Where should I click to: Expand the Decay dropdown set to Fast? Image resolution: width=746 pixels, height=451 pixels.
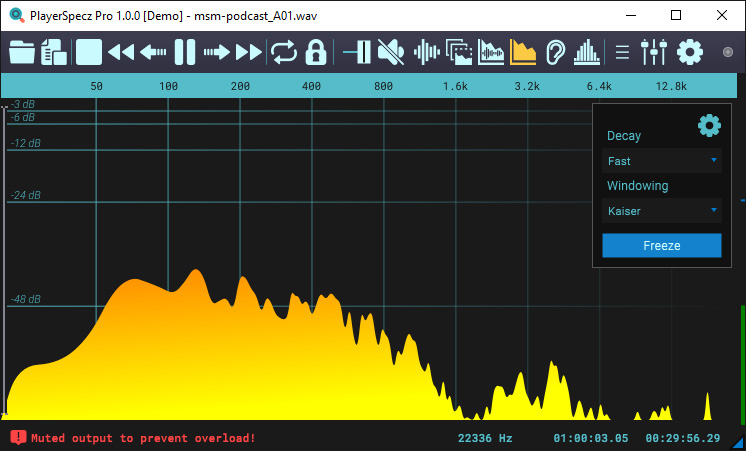(x=662, y=161)
